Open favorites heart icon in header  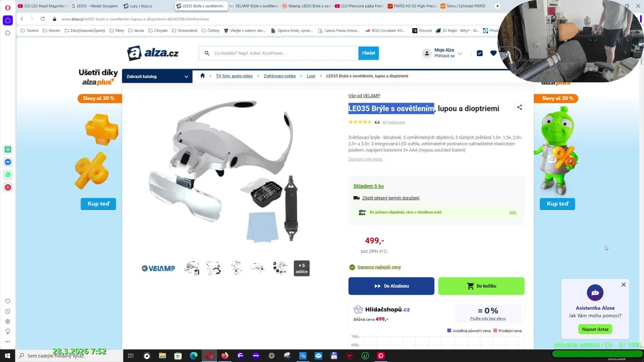pos(493,53)
